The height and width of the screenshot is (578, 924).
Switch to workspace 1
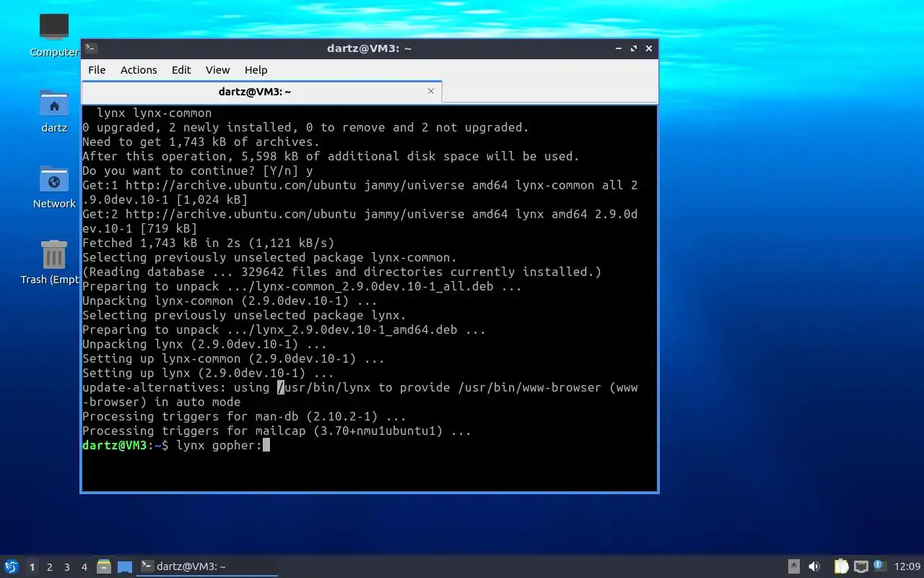(32, 567)
